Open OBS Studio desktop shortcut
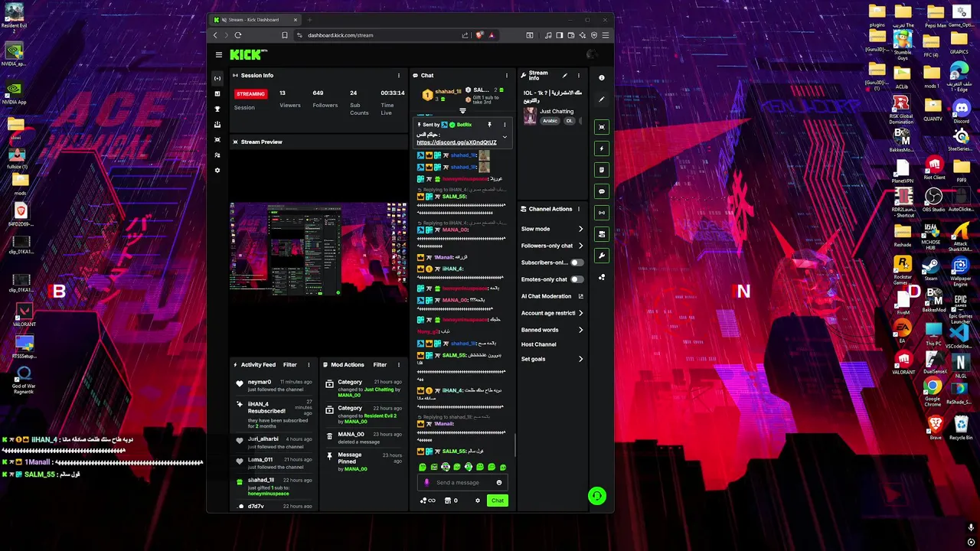The height and width of the screenshot is (551, 980). pos(933,200)
